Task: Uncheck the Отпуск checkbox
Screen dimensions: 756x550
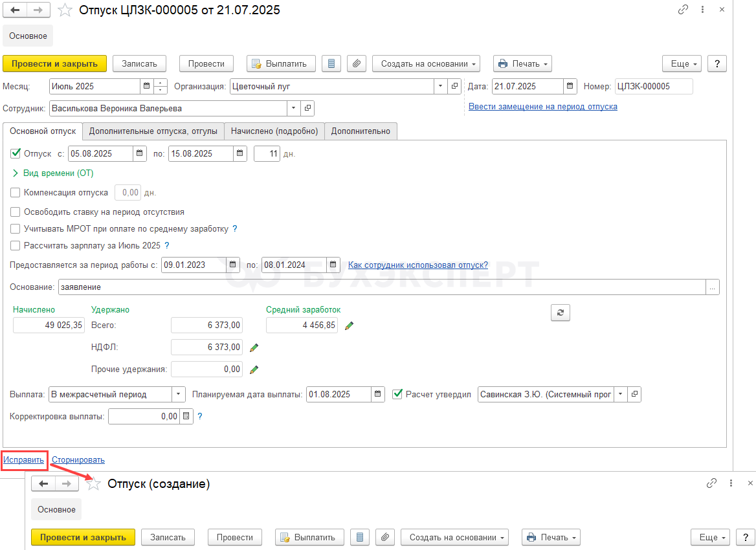Action: tap(16, 154)
